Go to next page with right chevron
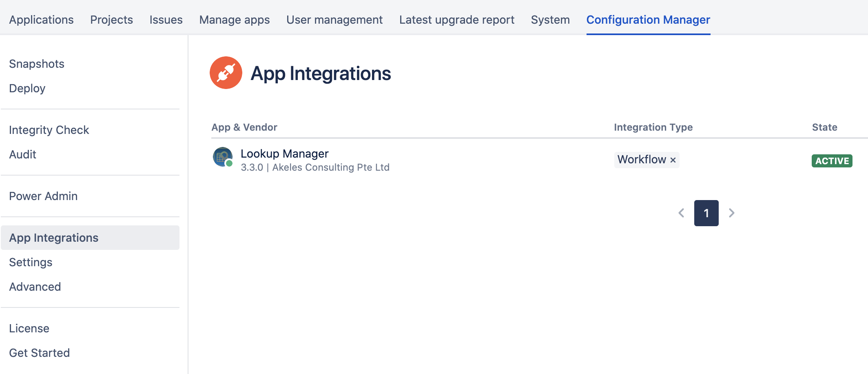The height and width of the screenshot is (374, 868). point(732,213)
